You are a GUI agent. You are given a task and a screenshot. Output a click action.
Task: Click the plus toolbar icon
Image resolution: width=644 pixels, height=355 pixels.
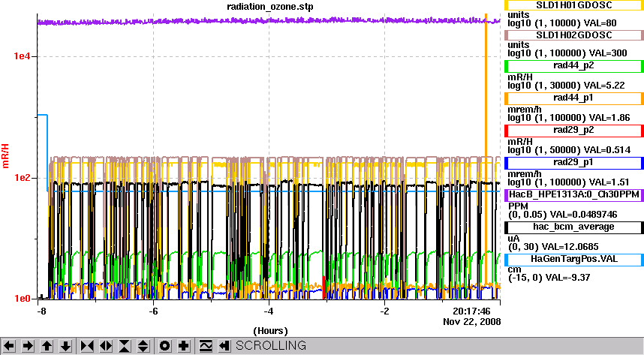[184, 346]
